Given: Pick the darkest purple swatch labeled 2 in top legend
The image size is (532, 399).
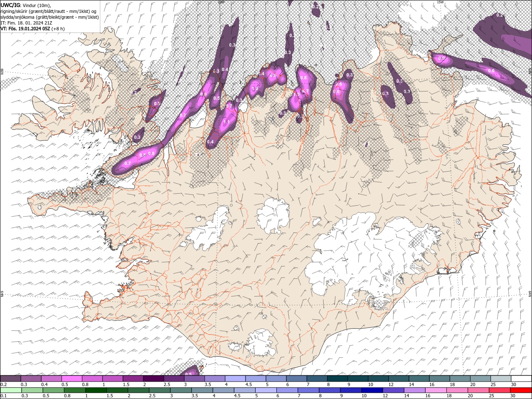Looking at the screenshot, I should point(153,379).
